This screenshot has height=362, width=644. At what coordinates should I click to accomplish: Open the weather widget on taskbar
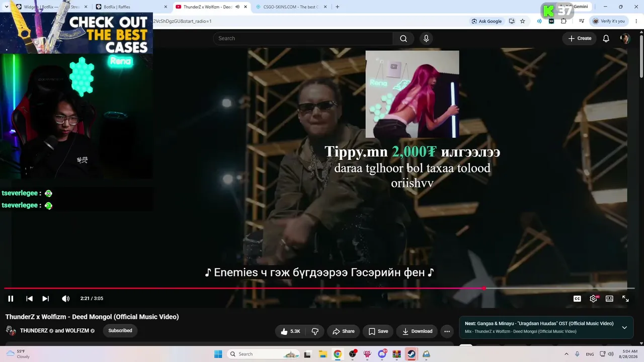pyautogui.click(x=18, y=354)
